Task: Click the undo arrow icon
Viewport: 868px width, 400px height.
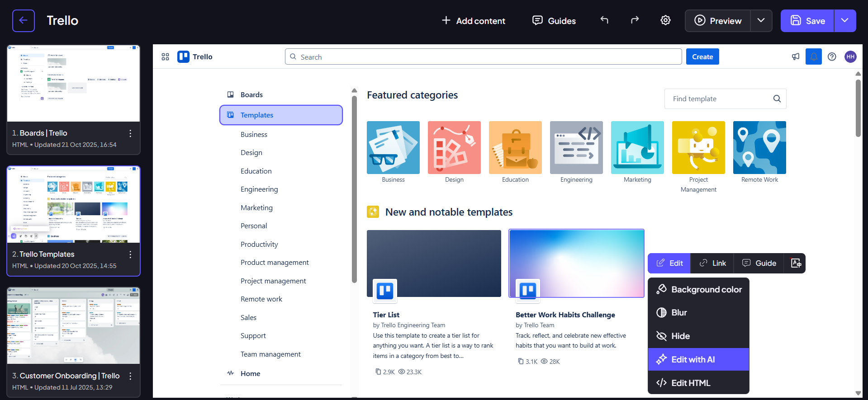Action: (x=604, y=20)
